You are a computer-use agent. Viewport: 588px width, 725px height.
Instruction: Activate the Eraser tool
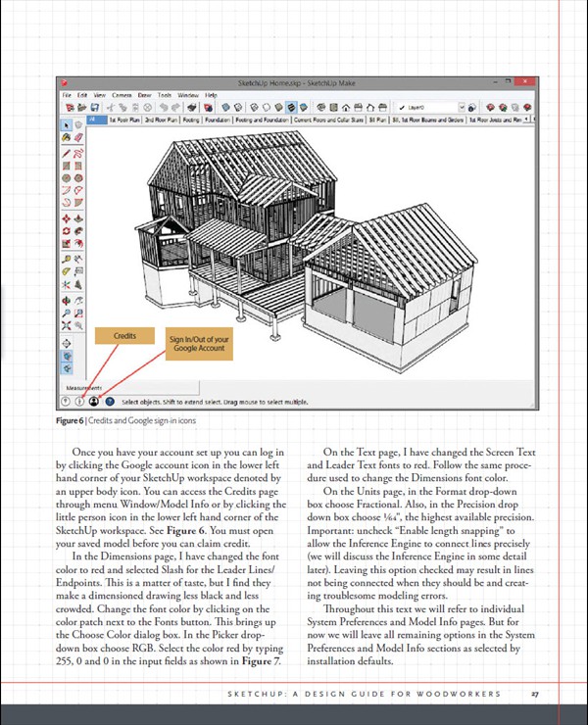point(78,138)
